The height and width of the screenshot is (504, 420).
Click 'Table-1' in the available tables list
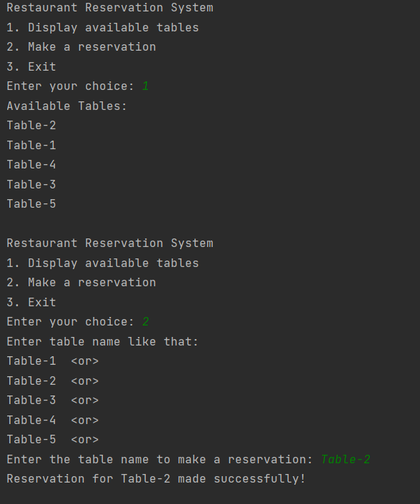[x=31, y=146]
